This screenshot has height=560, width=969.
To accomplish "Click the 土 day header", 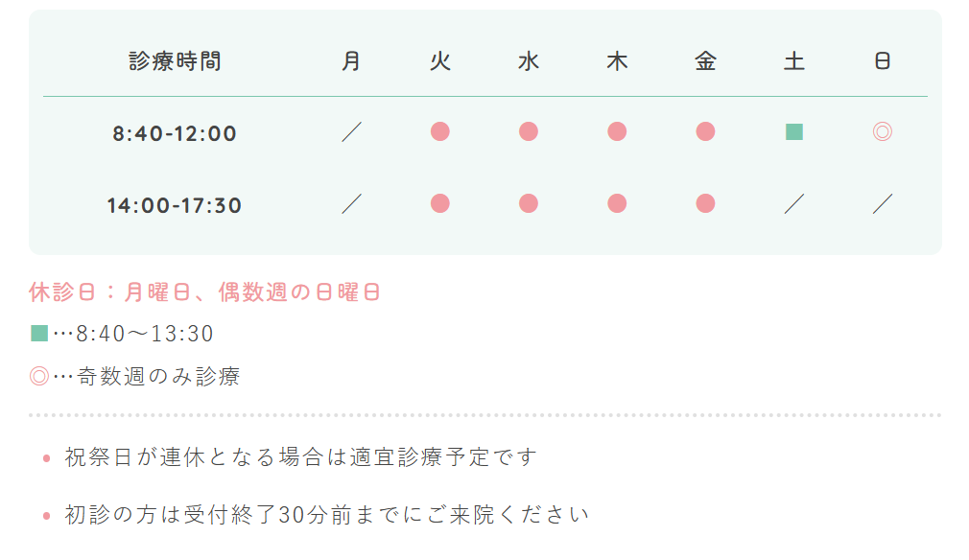I will click(794, 61).
